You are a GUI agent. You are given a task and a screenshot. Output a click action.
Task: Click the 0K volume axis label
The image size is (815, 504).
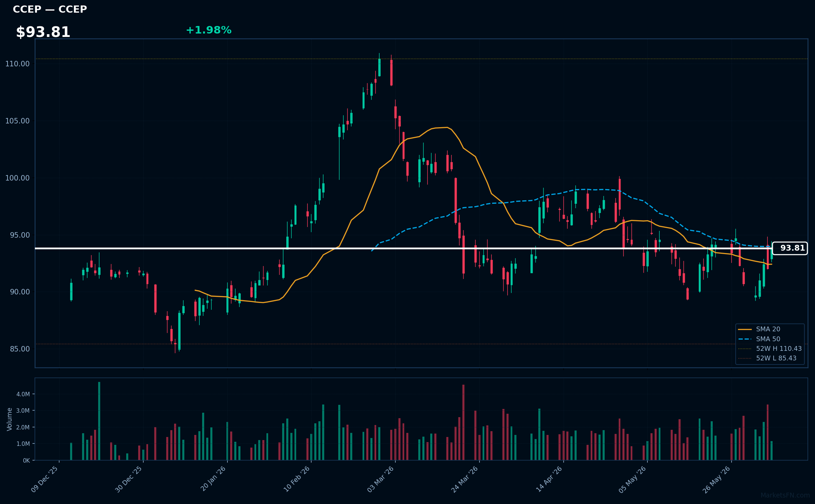26,461
